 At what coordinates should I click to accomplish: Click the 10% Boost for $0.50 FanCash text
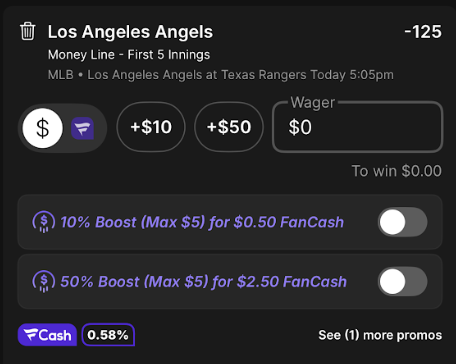[x=202, y=222]
